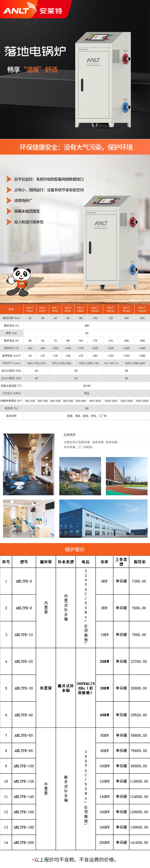Open the dental clinic photo
The image size is (150, 868).
[x=29, y=519]
